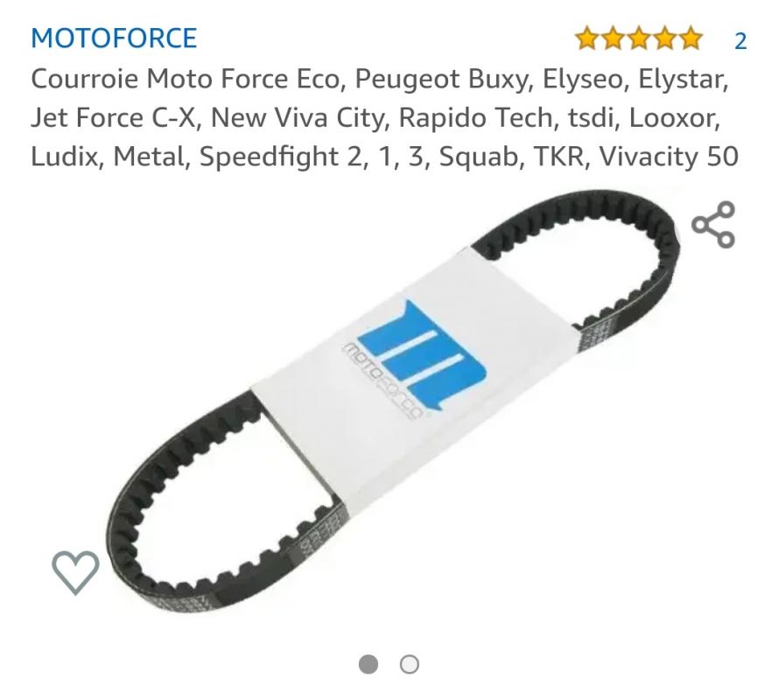778x700 pixels.
Task: Open the drive belt product photo
Action: click(392, 402)
